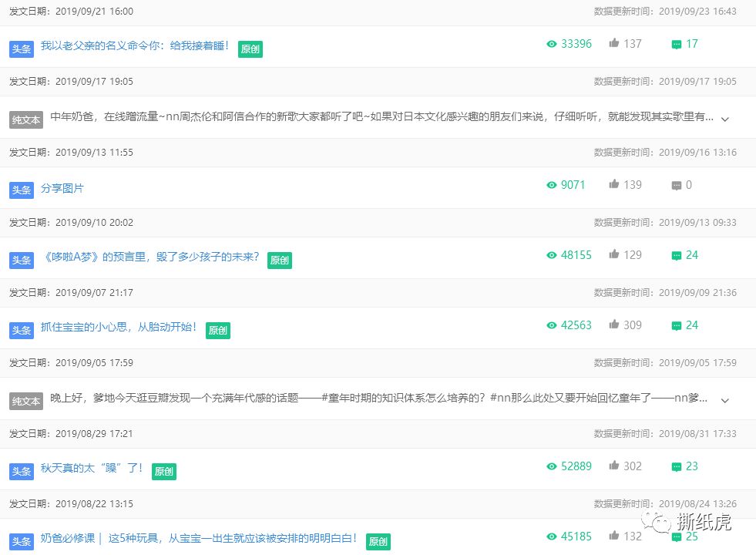Open the 分享图片 article link
This screenshot has height=555, width=756.
tap(62, 189)
